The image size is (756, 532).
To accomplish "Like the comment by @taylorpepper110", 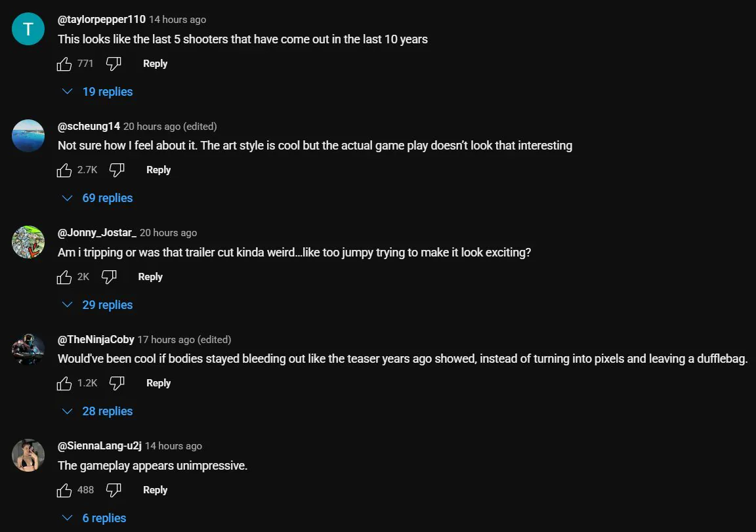I will pyautogui.click(x=64, y=64).
